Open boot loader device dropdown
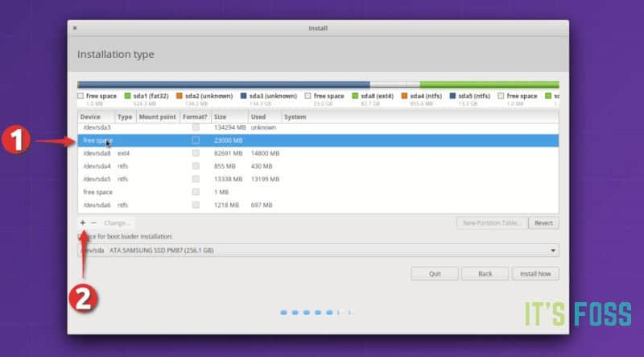644x357 pixels. [x=318, y=251]
